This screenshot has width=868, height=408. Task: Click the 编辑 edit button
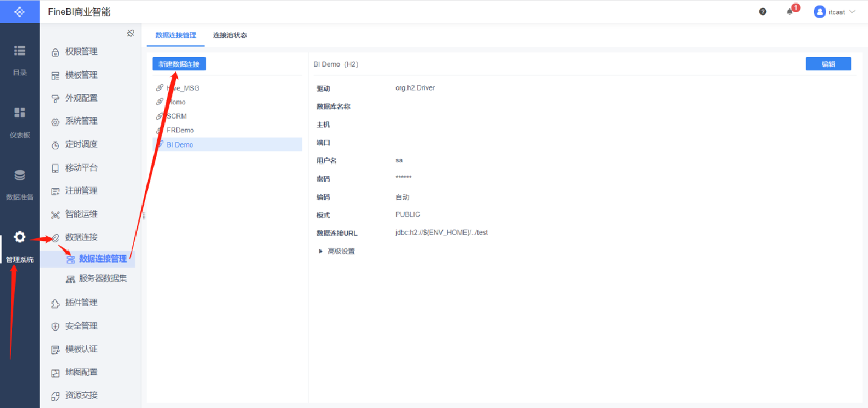828,64
